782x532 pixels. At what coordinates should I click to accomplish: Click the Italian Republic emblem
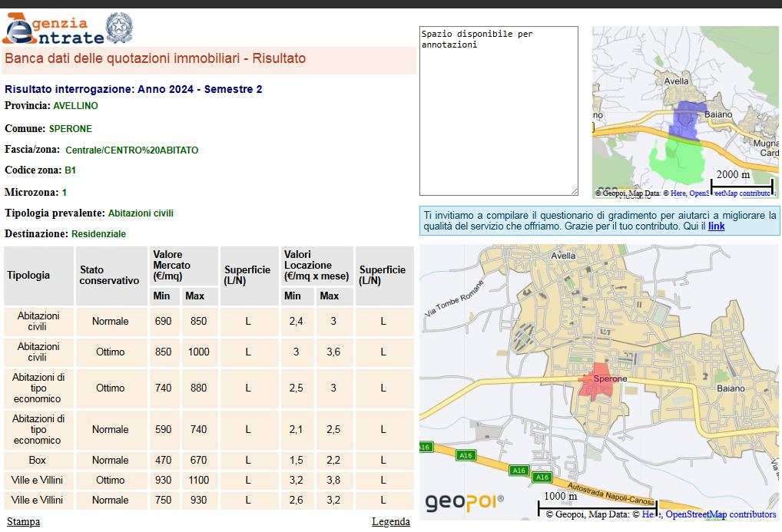pos(118,28)
